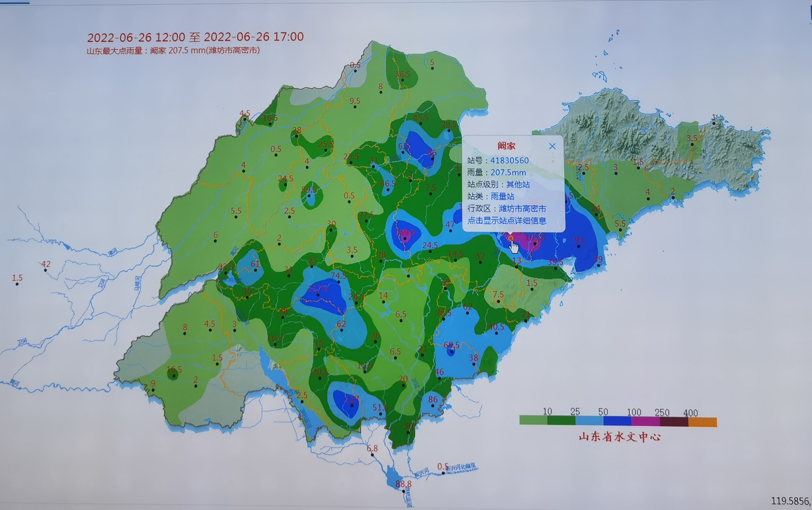Select the 14 station marker
The height and width of the screenshot is (510, 812).
tap(384, 302)
